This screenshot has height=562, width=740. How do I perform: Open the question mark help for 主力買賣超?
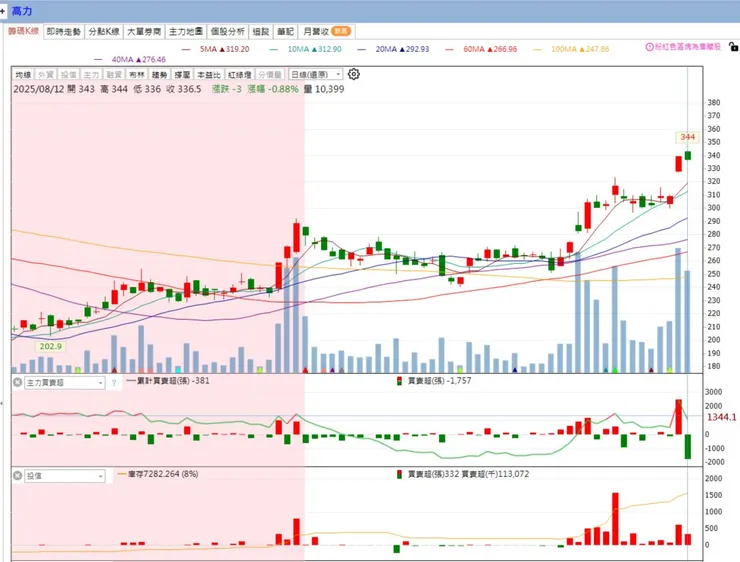click(x=114, y=383)
